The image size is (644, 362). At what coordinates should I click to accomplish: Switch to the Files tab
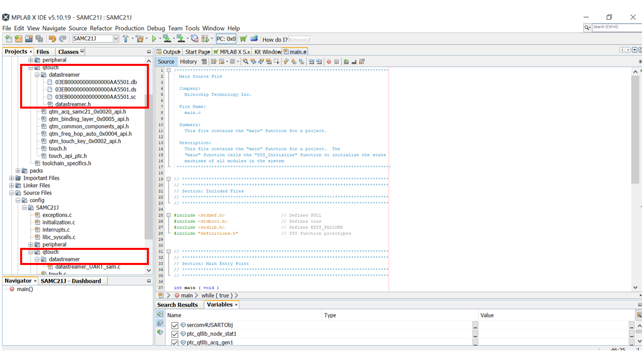tap(43, 52)
